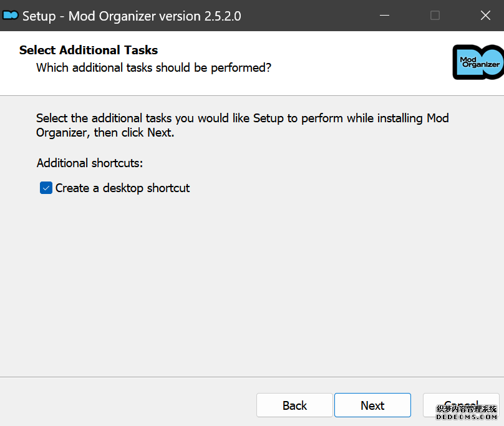Click the setup instruction paragraph text
The width and height of the screenshot is (504, 426).
pyautogui.click(x=242, y=125)
